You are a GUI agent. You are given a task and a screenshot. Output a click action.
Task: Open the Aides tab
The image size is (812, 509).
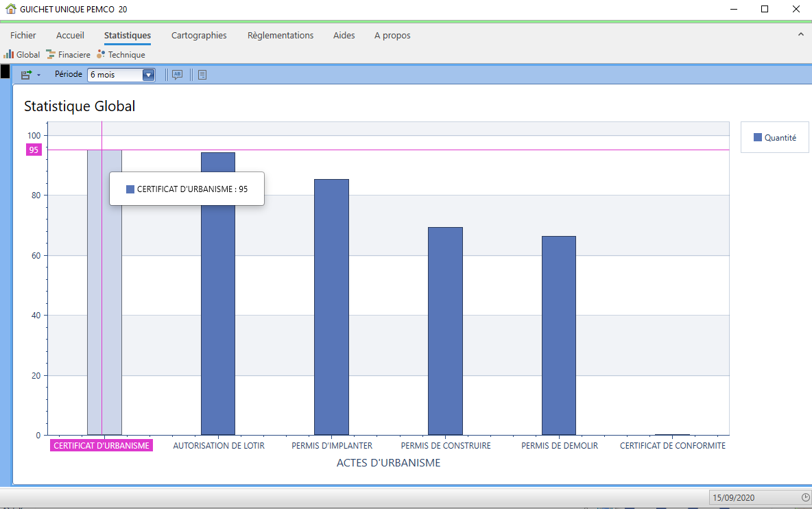pyautogui.click(x=344, y=35)
